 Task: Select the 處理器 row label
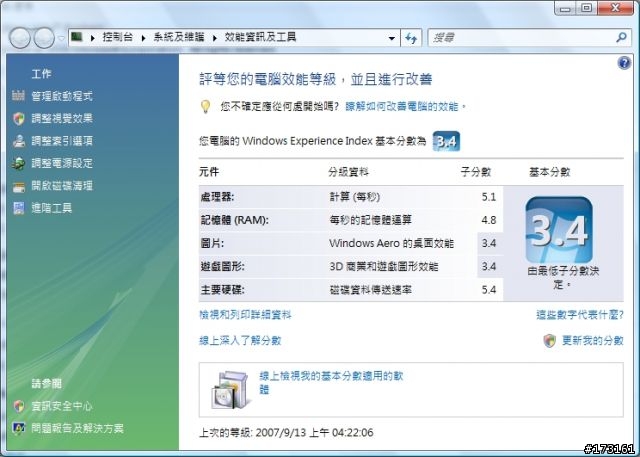tap(217, 197)
